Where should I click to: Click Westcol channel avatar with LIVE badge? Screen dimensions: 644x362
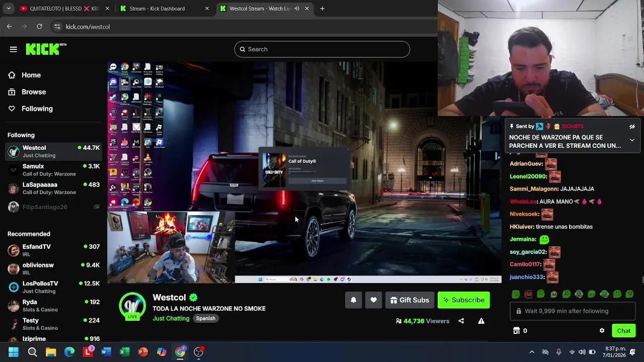click(132, 306)
